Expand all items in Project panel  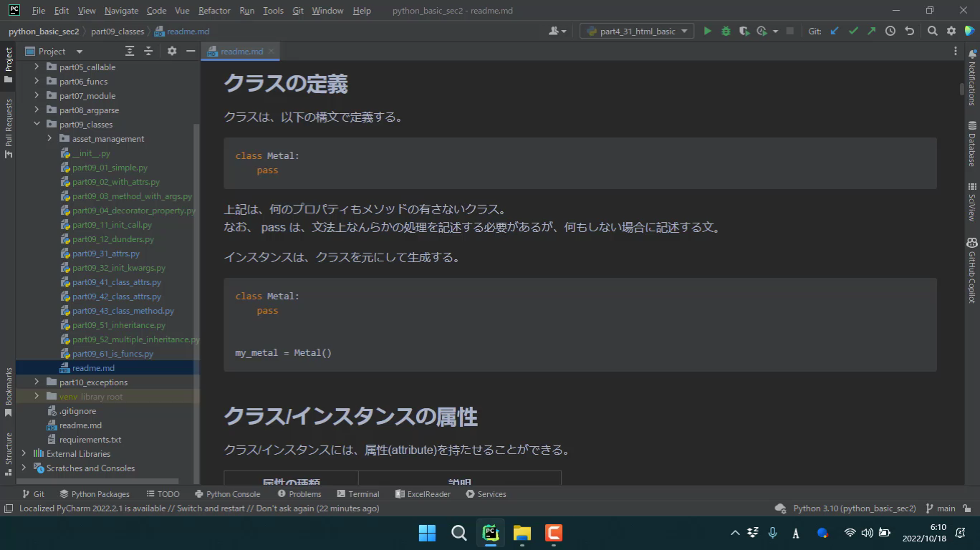[x=130, y=51]
